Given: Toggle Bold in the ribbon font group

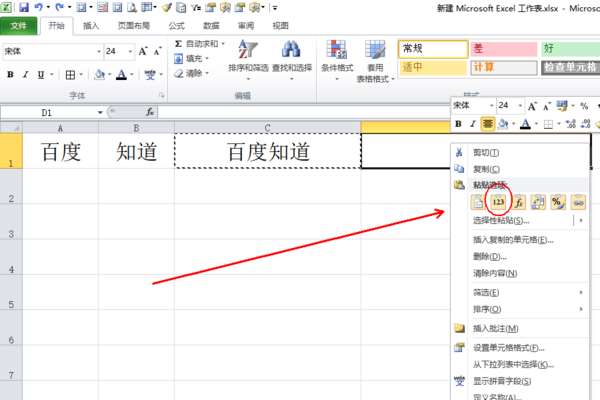Looking at the screenshot, I should (x=10, y=75).
